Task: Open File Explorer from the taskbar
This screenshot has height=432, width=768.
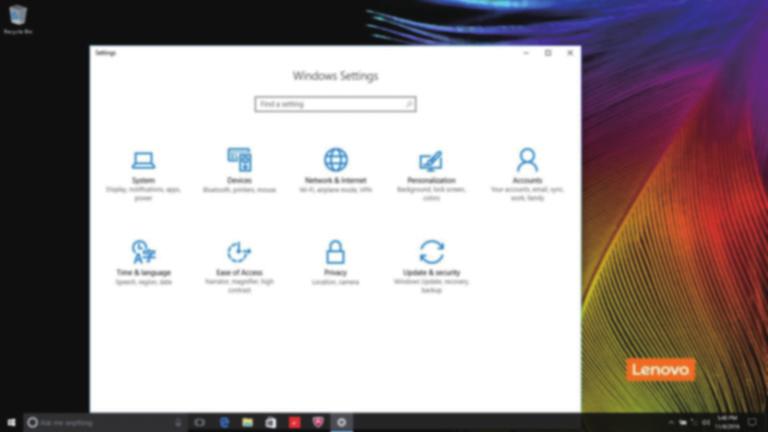Action: click(x=247, y=422)
